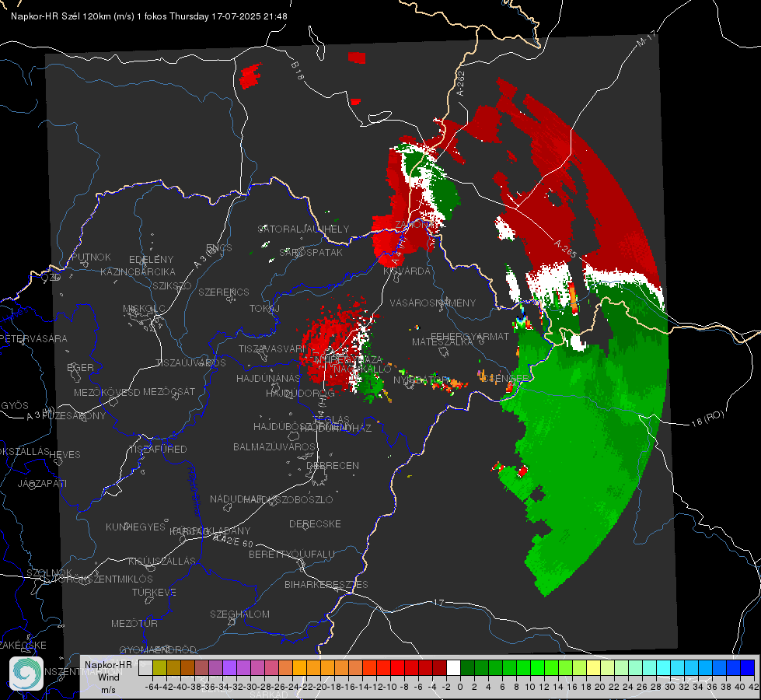Image resolution: width=761 pixels, height=700 pixels.
Task: Click the VÁSÁROSNAMÉNY town label
Action: coord(433,303)
